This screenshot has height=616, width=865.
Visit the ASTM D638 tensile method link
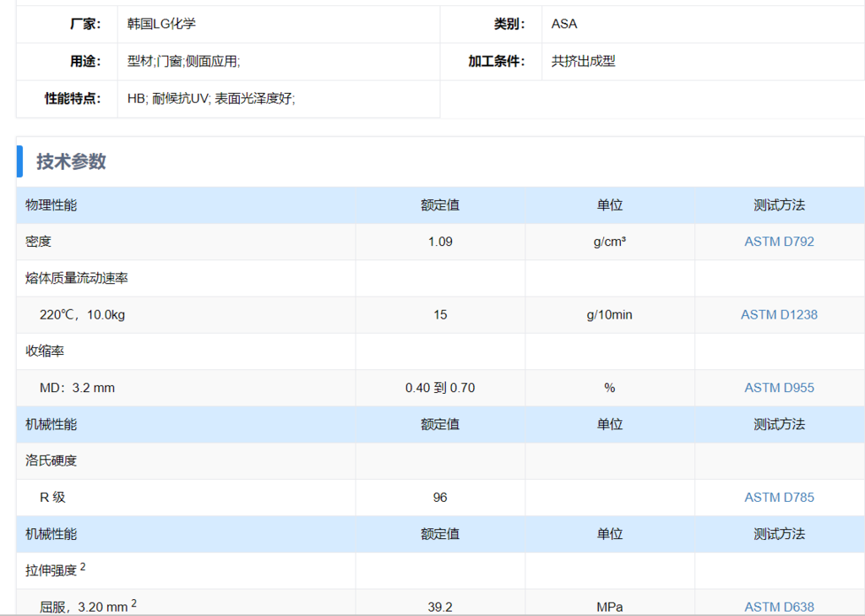(779, 607)
